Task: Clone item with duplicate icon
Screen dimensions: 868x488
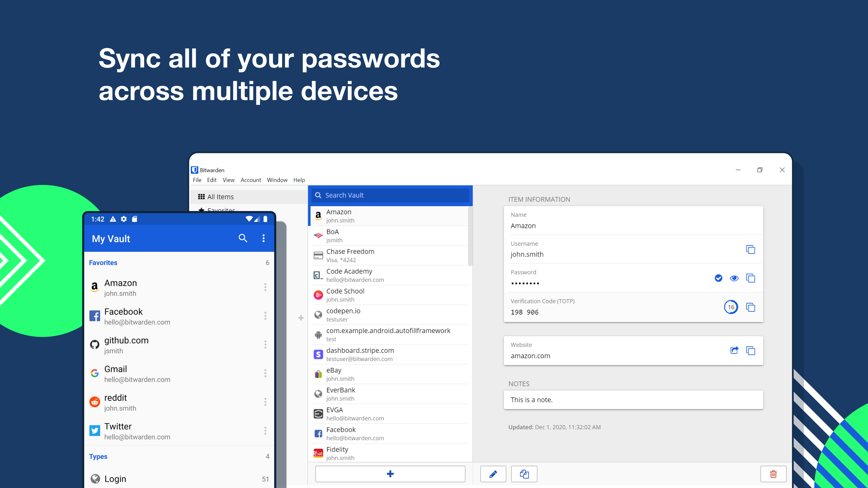Action: 524,474
